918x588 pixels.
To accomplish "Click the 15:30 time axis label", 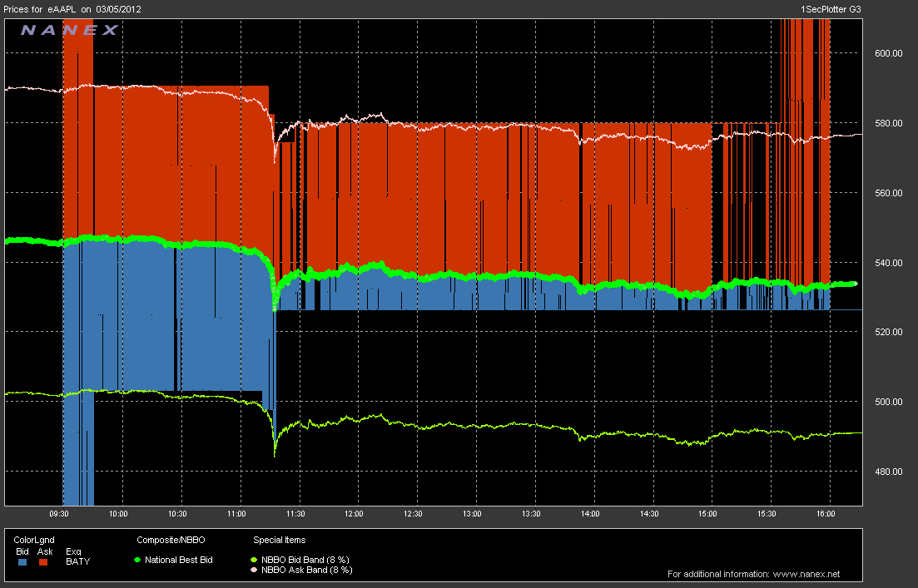I will (767, 514).
